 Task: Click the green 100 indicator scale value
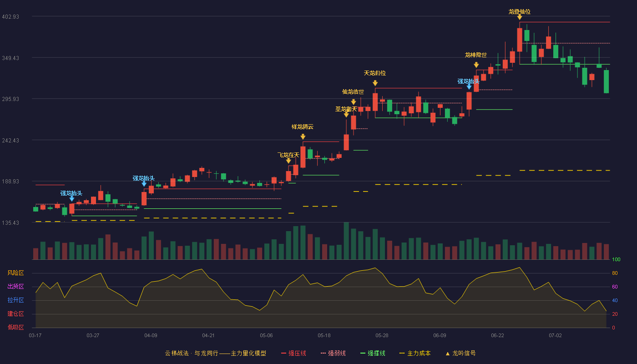(616, 259)
